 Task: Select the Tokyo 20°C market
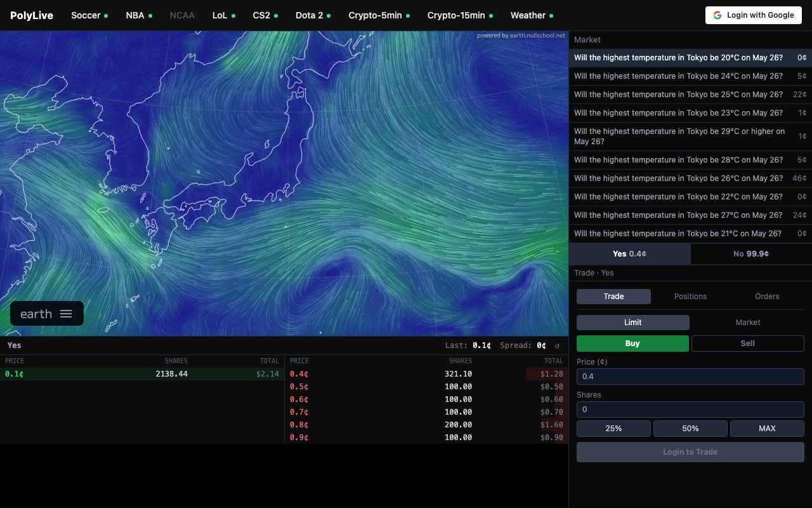point(690,58)
